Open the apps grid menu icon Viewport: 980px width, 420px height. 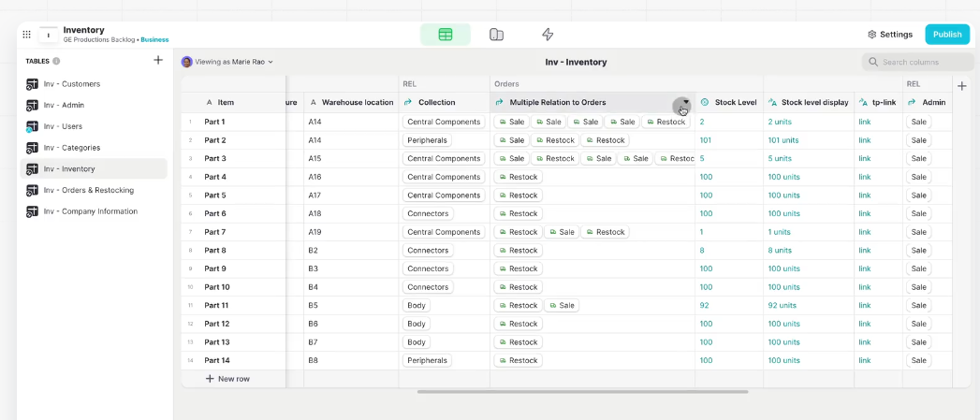coord(27,35)
